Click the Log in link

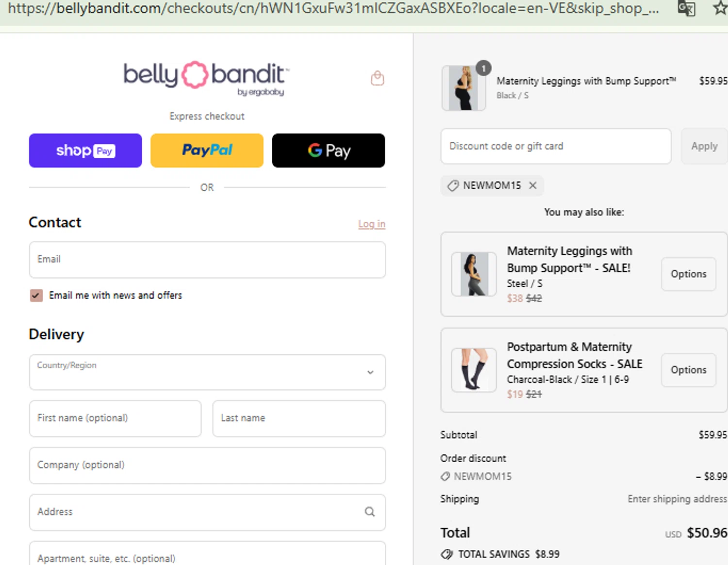point(372,224)
